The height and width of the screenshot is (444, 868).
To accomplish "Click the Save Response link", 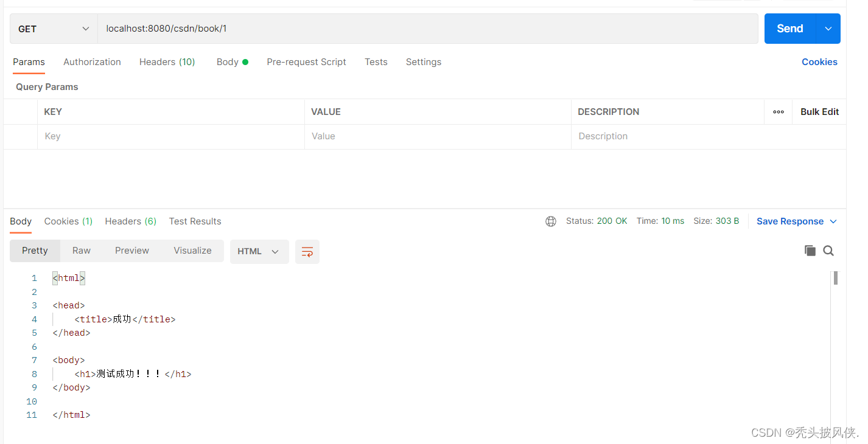I will [789, 221].
